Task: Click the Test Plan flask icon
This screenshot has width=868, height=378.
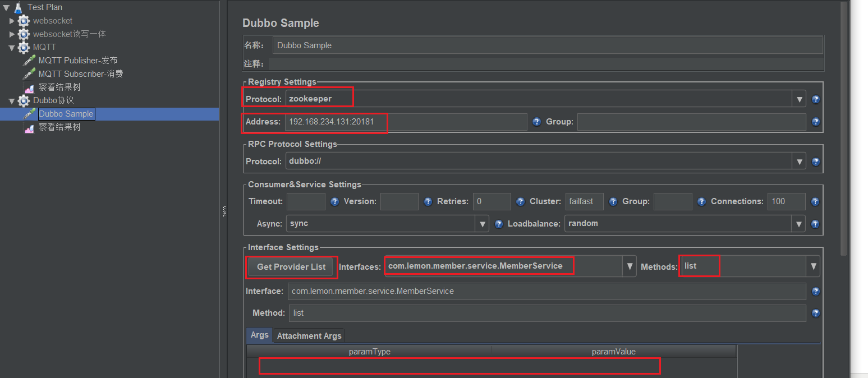Action: [18, 7]
